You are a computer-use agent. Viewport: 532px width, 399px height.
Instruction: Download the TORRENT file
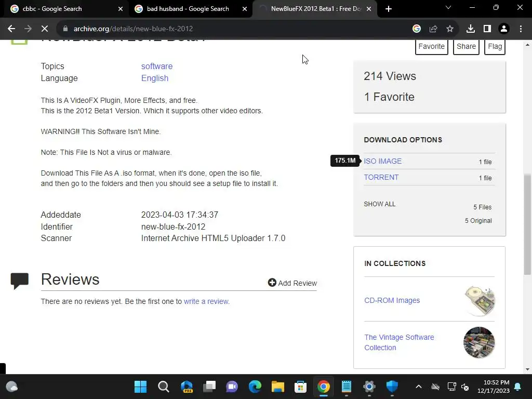click(x=381, y=177)
